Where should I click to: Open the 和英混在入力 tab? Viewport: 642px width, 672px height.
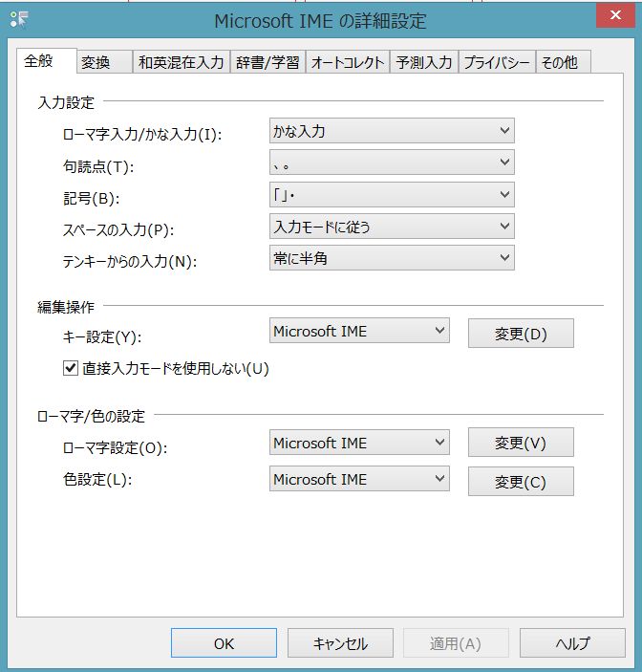click(182, 62)
